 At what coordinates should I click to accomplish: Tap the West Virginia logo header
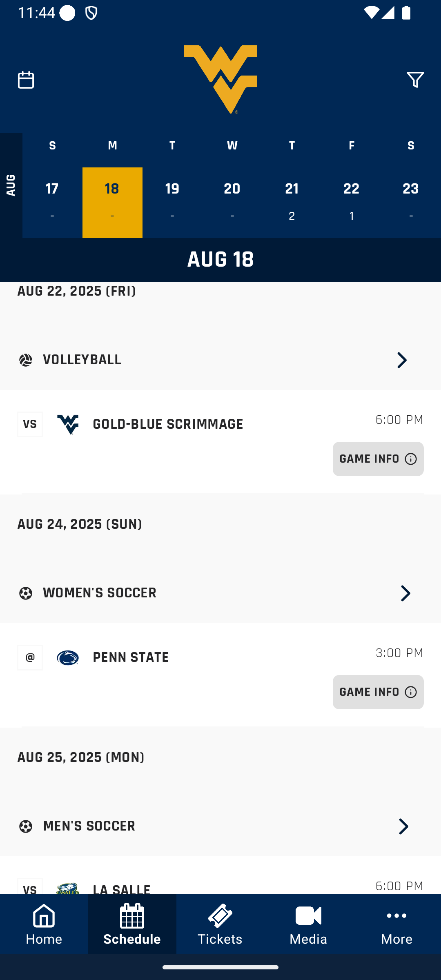220,79
